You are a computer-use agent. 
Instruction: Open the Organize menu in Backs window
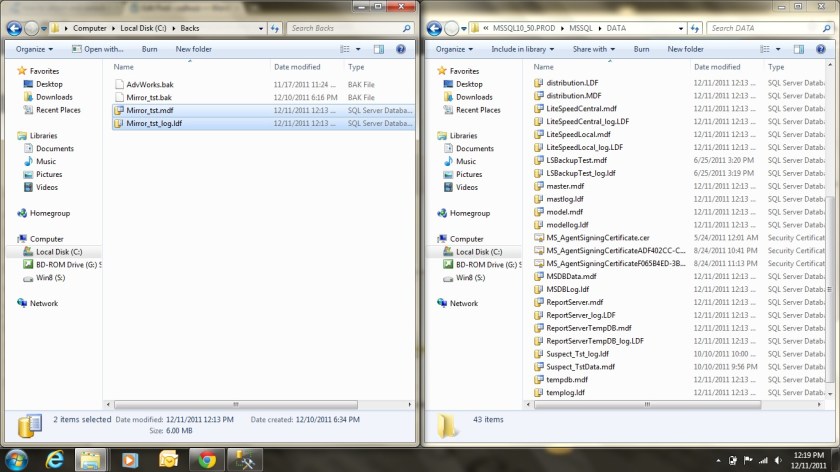tap(34, 48)
